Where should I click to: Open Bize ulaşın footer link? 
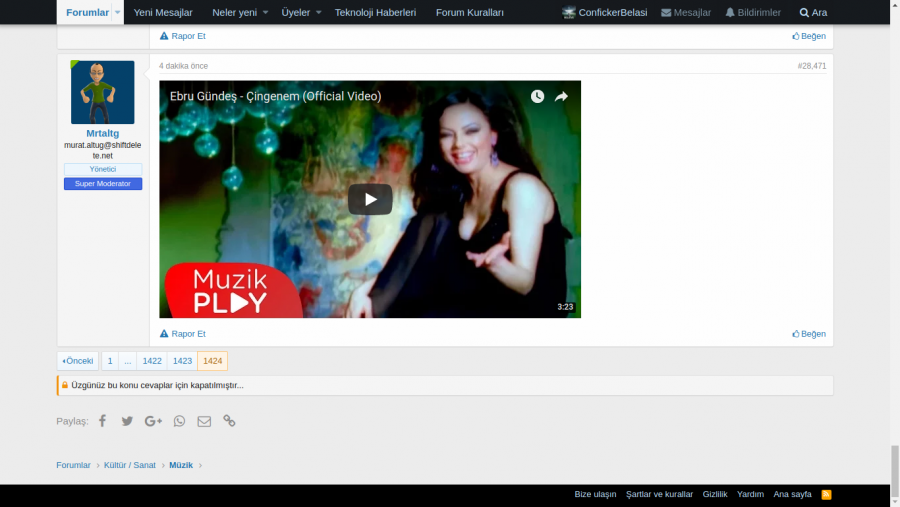[x=595, y=494]
